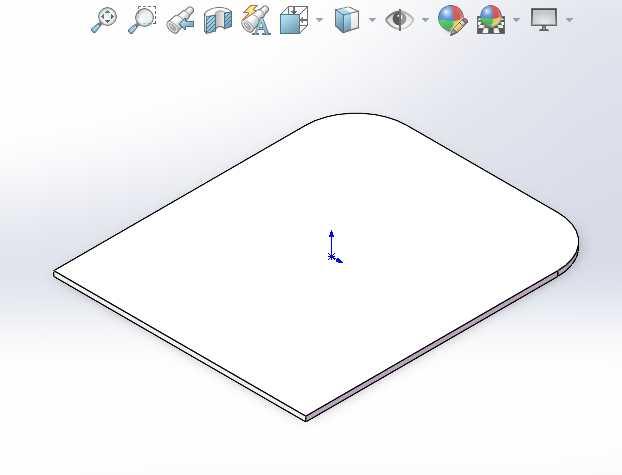This screenshot has width=622, height=475.
Task: Select the Zoom to Area tool
Action: [x=142, y=20]
